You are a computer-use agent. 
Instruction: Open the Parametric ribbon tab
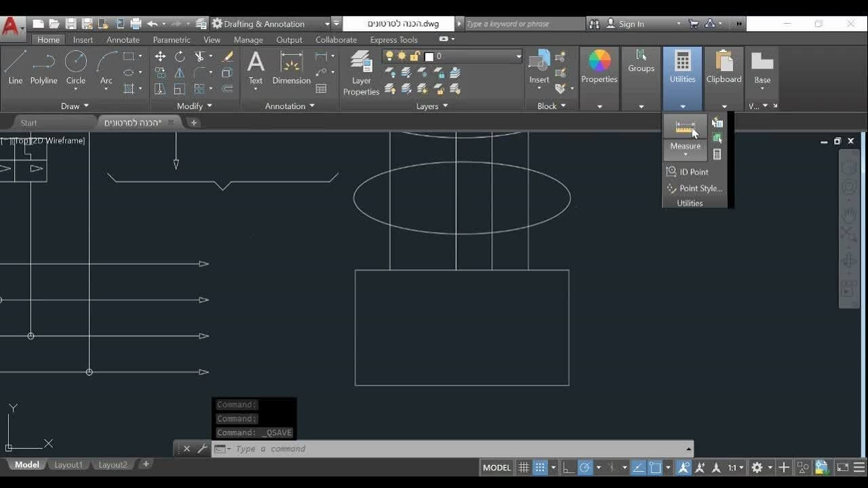coord(172,40)
